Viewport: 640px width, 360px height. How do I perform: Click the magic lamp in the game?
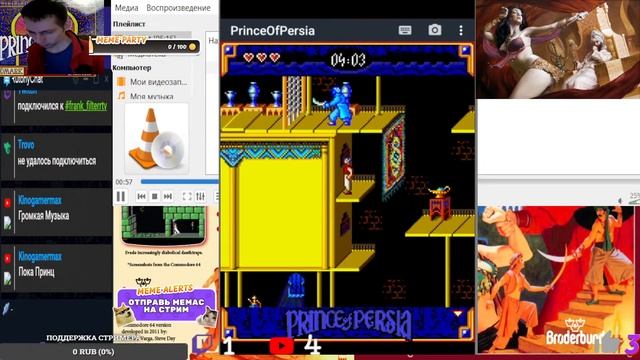(x=440, y=191)
